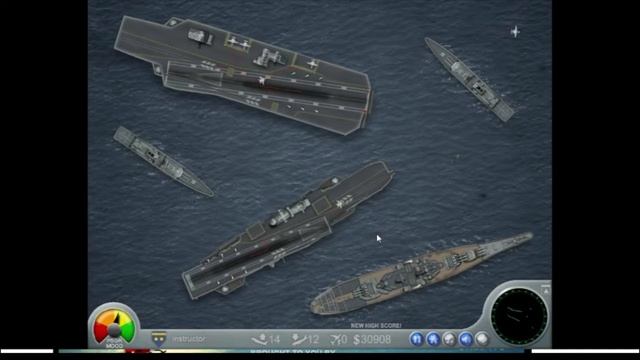This screenshot has height=360, width=640.
Task: Open the circular radar display
Action: 519,316
